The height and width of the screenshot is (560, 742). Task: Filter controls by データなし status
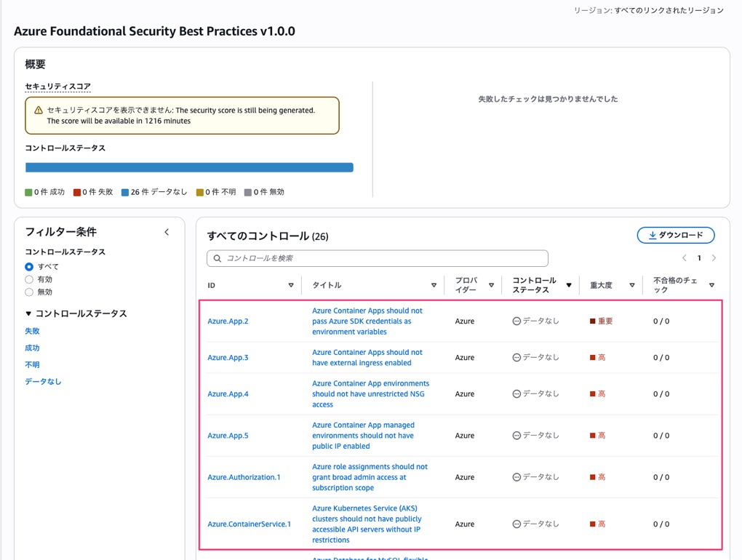coord(43,382)
